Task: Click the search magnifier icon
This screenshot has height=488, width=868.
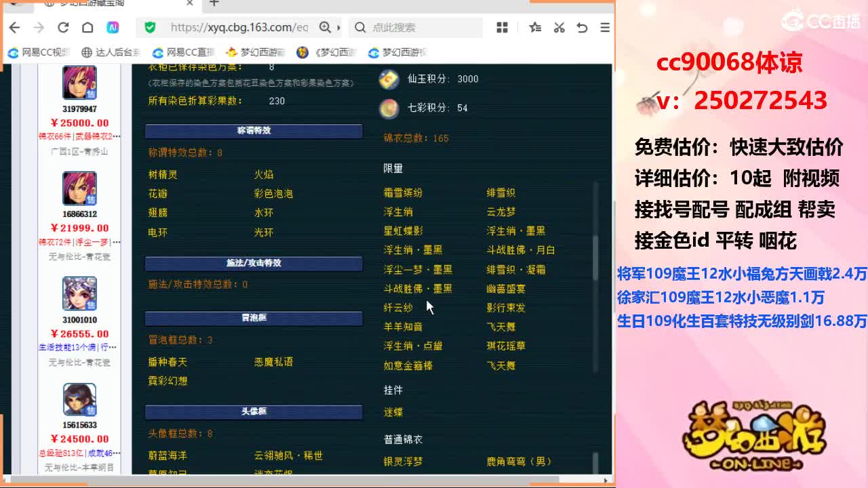Action: point(360,27)
